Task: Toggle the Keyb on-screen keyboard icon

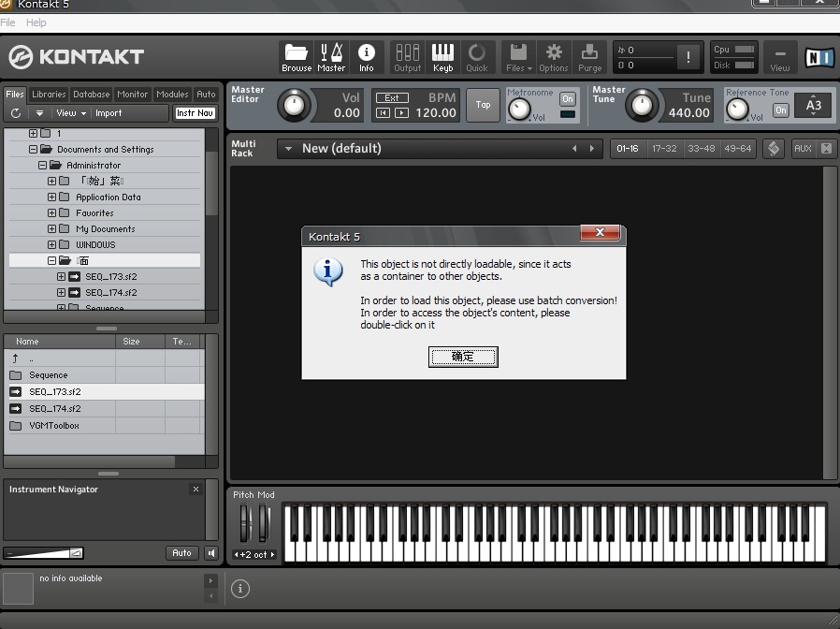Action: click(x=442, y=57)
